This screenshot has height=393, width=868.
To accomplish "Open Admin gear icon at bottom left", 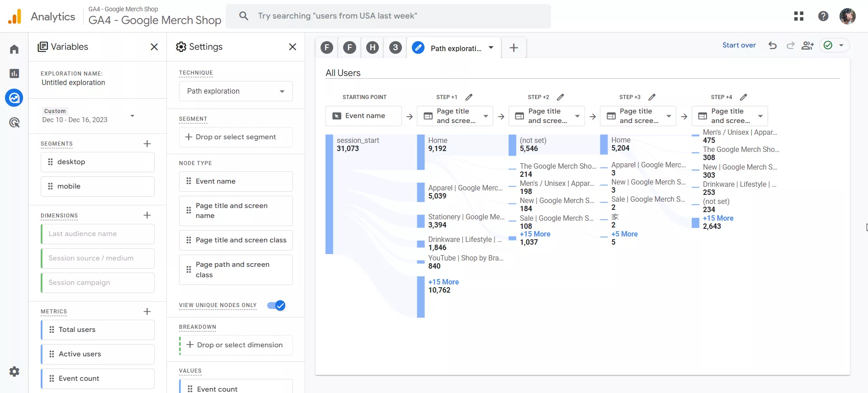I will click(x=14, y=372).
